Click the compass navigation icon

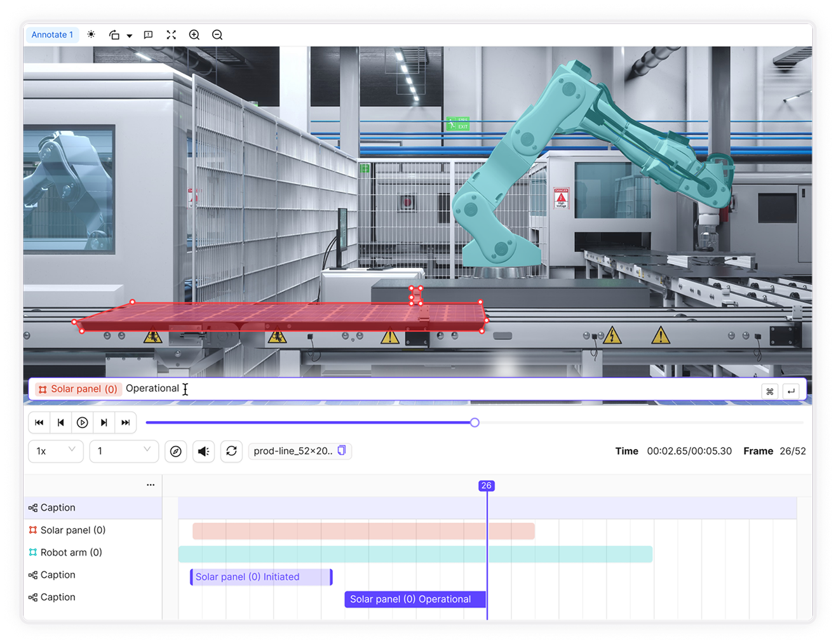click(176, 452)
